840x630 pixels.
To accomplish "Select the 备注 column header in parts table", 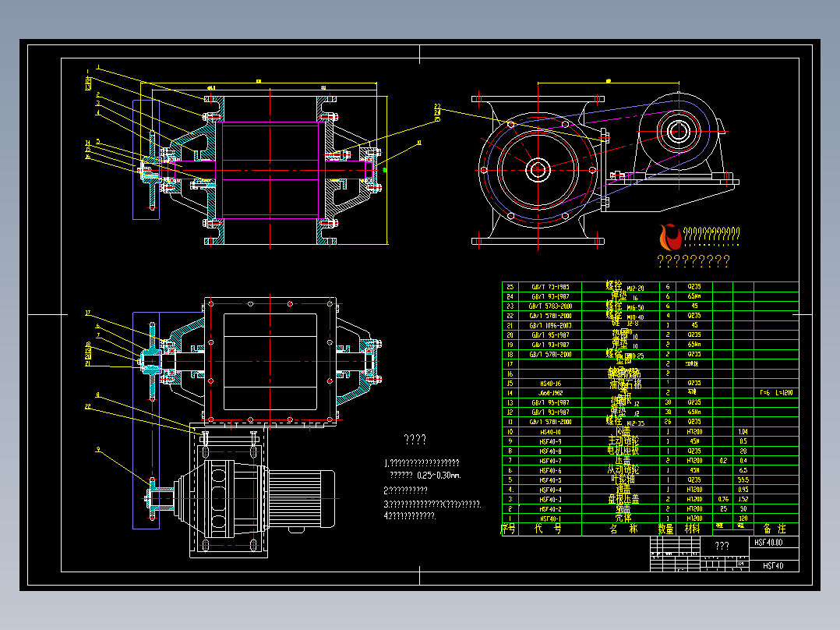I will [x=775, y=529].
